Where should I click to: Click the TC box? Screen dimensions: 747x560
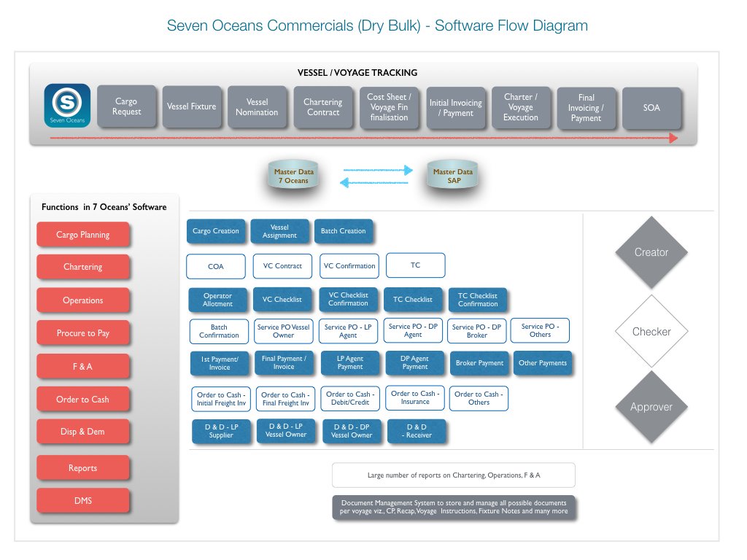tap(415, 265)
